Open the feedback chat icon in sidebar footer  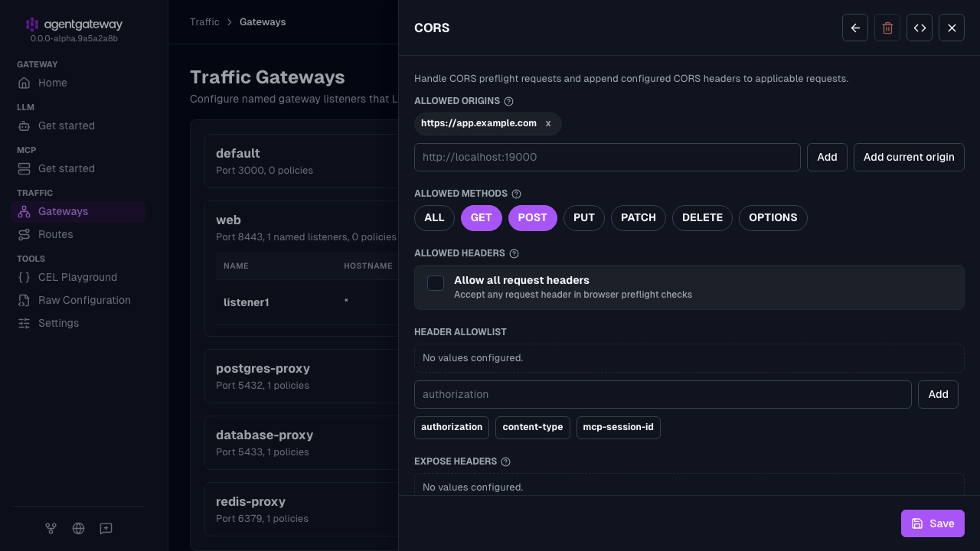[106, 528]
